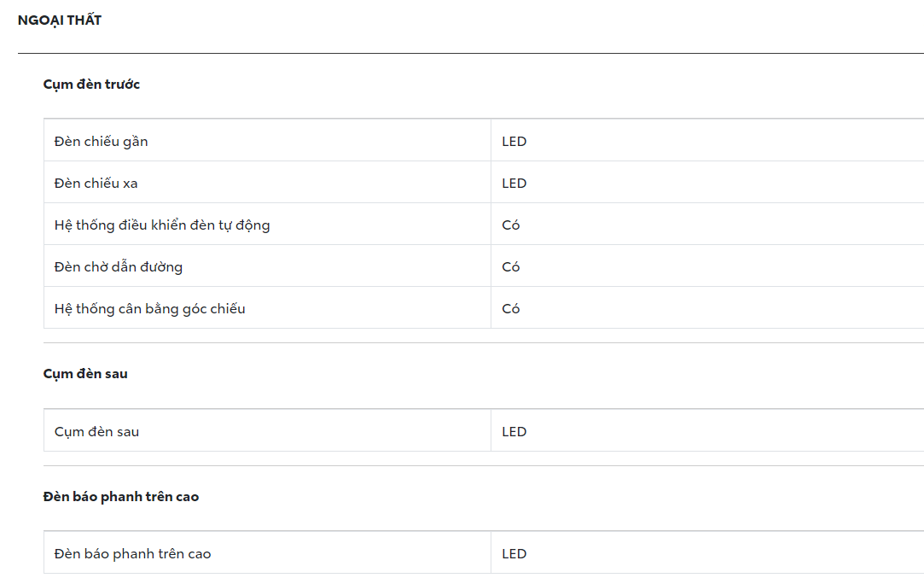
Task: Click the Đèn chiếu gần row label
Action: tap(101, 142)
